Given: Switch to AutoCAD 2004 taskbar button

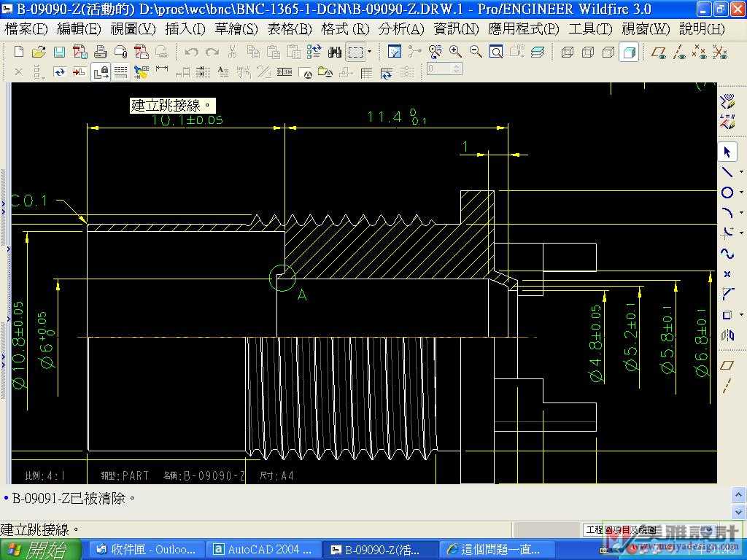Looking at the screenshot, I should (x=264, y=550).
